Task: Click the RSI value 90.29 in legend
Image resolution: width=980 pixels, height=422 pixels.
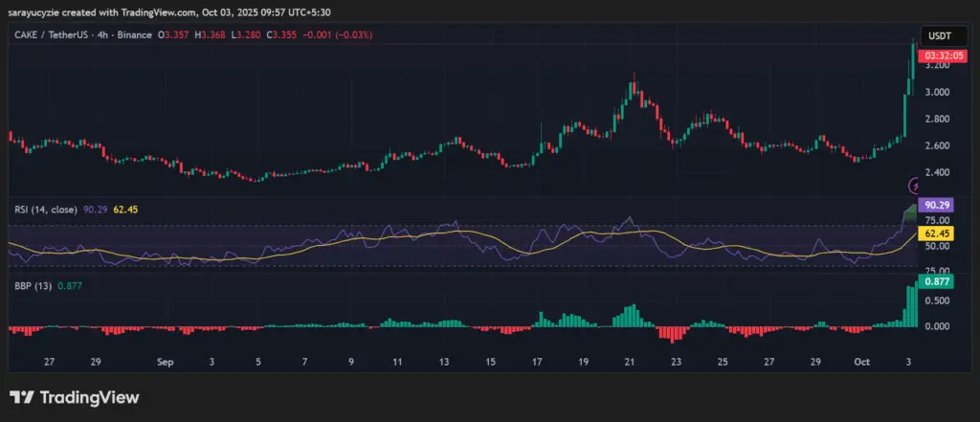Action: [89, 211]
